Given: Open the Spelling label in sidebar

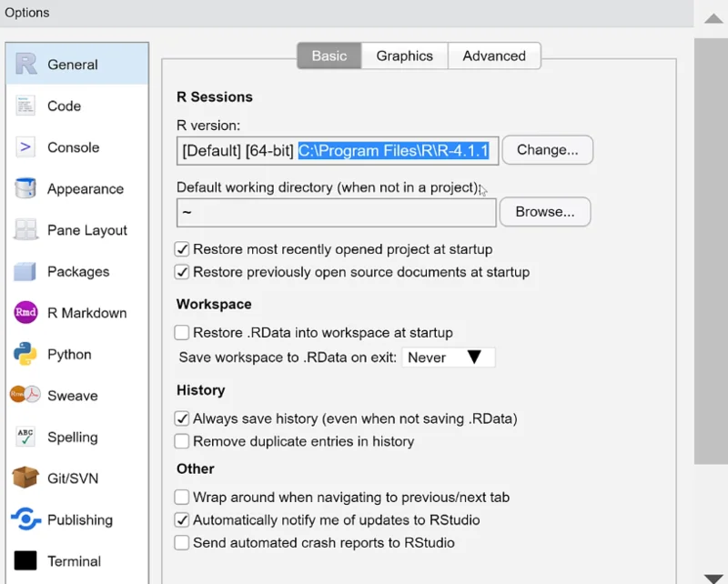Looking at the screenshot, I should pos(73,438).
